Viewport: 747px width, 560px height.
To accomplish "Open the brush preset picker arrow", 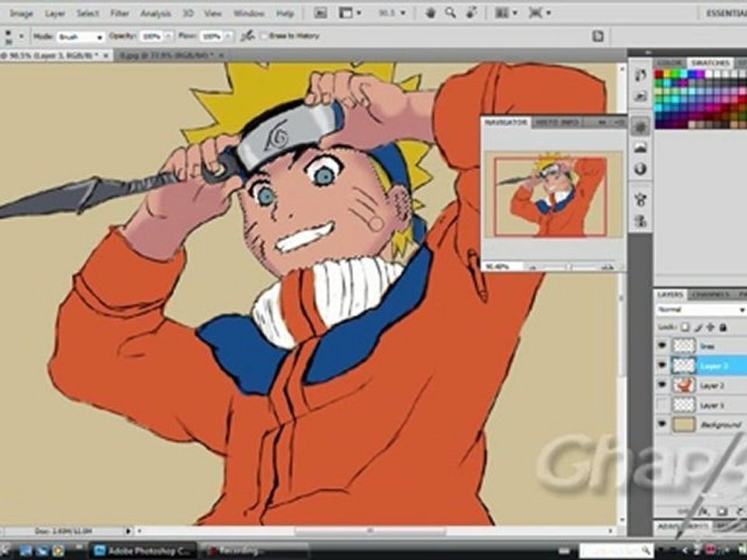I will (21, 37).
